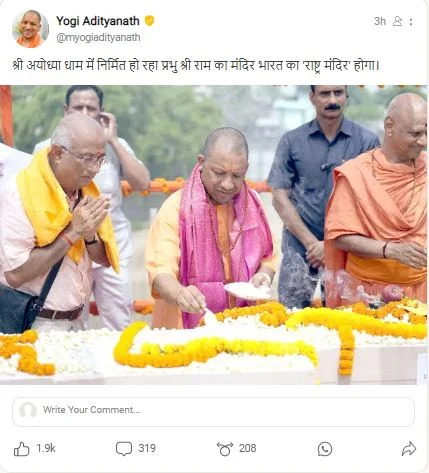Click the curved share arrow icon
Screen dimensions: 429x473
(x=409, y=449)
